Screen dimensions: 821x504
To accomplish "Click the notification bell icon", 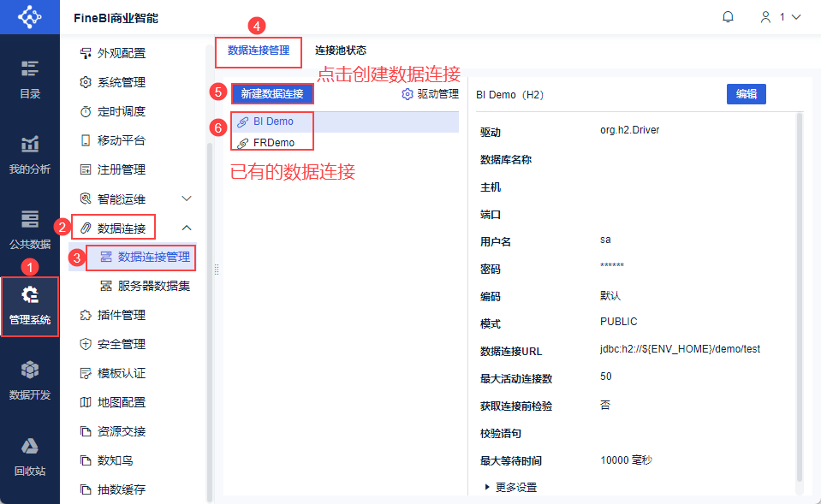I will pos(728,17).
